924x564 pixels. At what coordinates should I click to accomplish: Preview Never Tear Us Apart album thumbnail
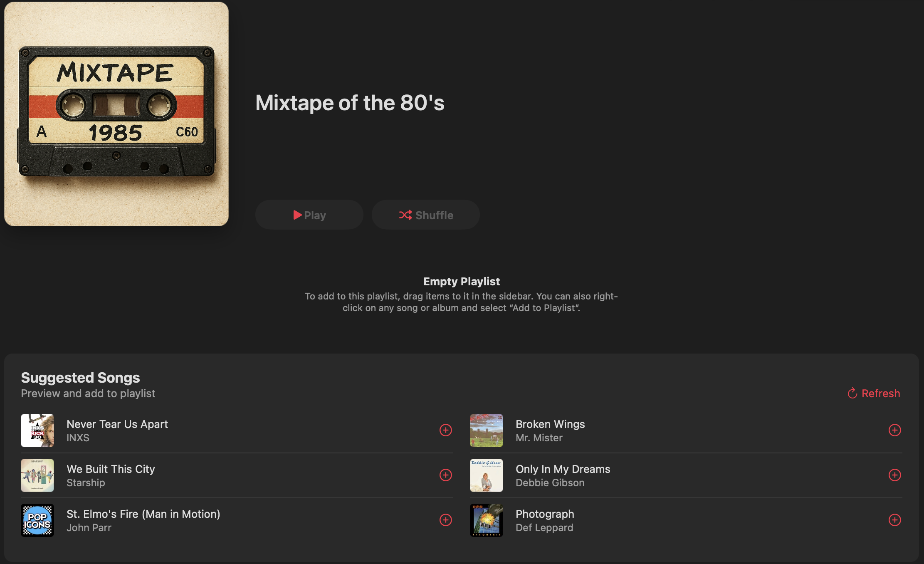(37, 430)
